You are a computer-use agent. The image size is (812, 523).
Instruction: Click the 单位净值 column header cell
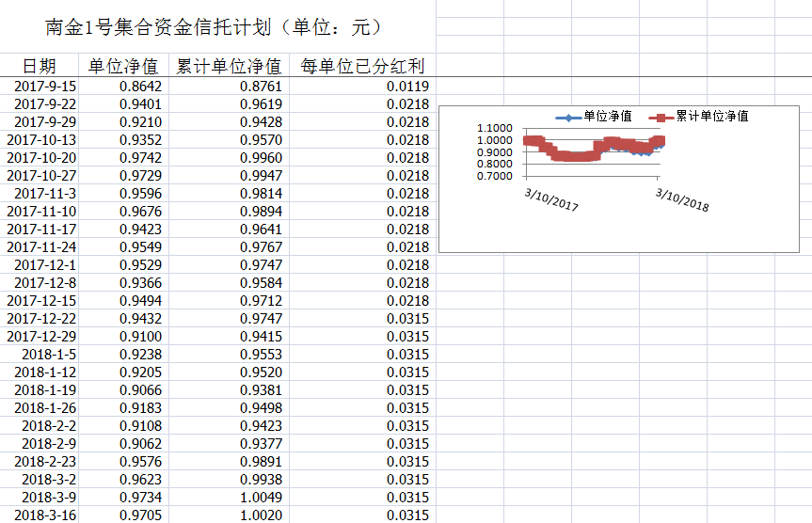[x=122, y=66]
